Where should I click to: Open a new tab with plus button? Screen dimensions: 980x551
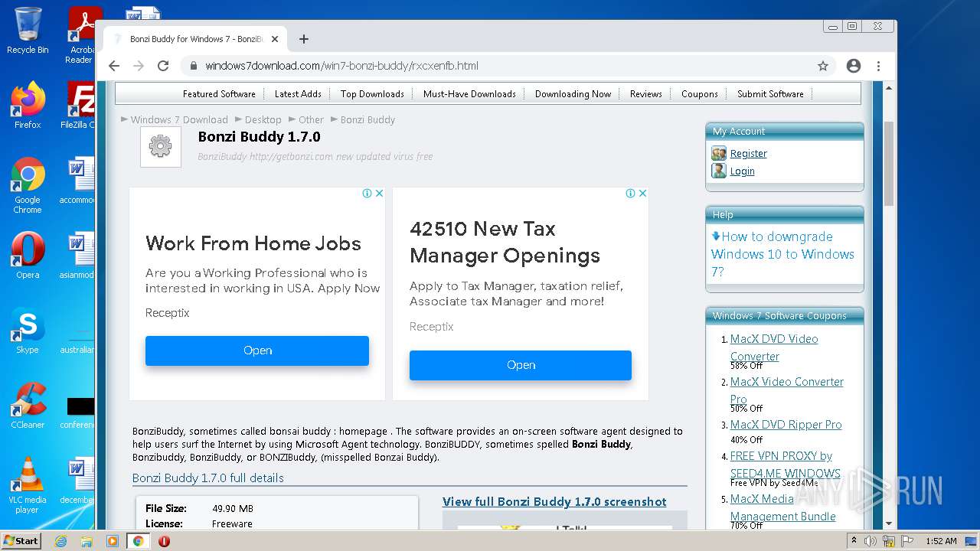(304, 39)
